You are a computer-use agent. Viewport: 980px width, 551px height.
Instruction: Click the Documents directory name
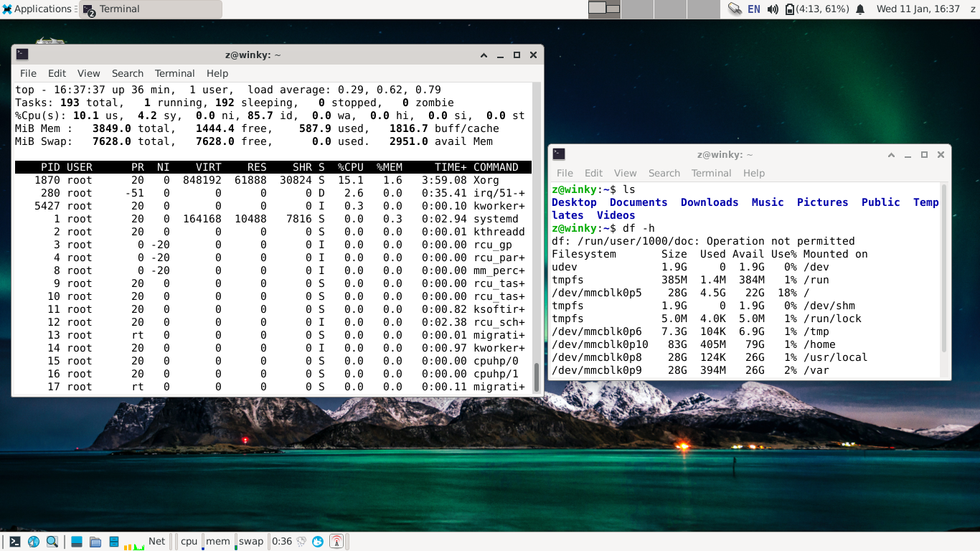pyautogui.click(x=639, y=202)
